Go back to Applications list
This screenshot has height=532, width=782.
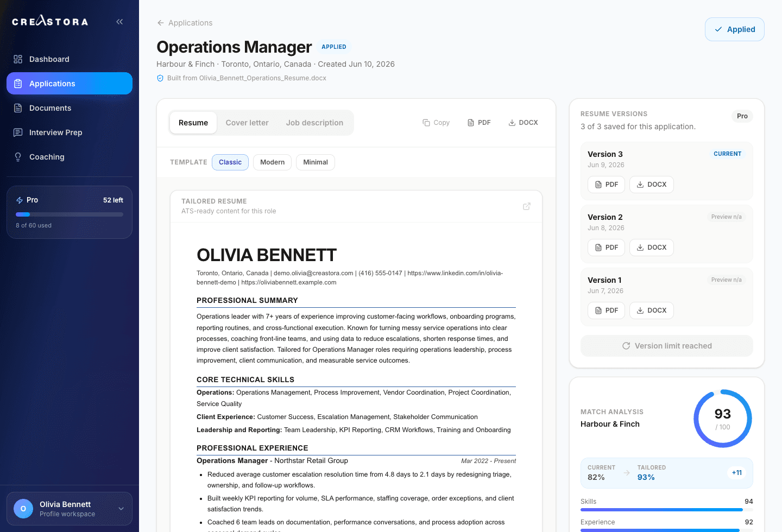[x=185, y=23]
